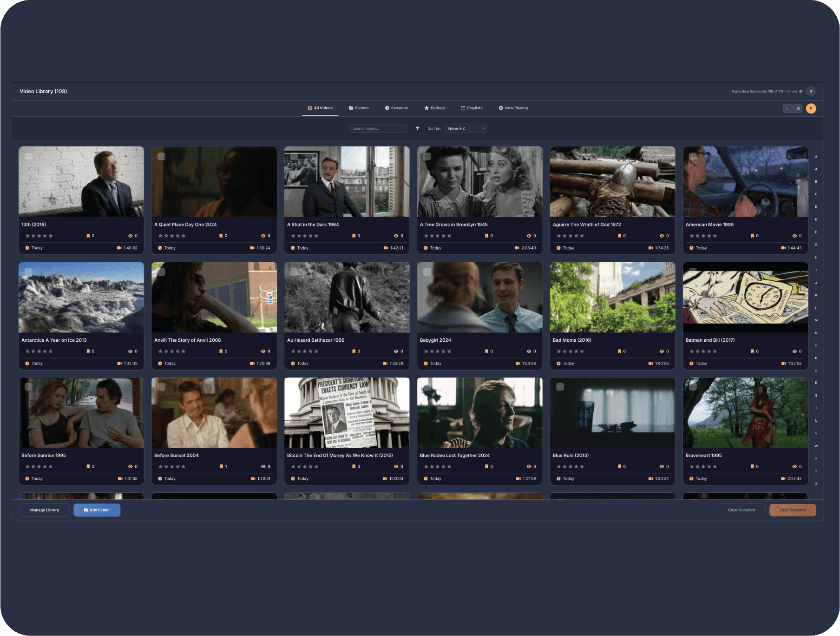
Task: Check the selection box on "13th (2016)"
Action: tap(29, 157)
